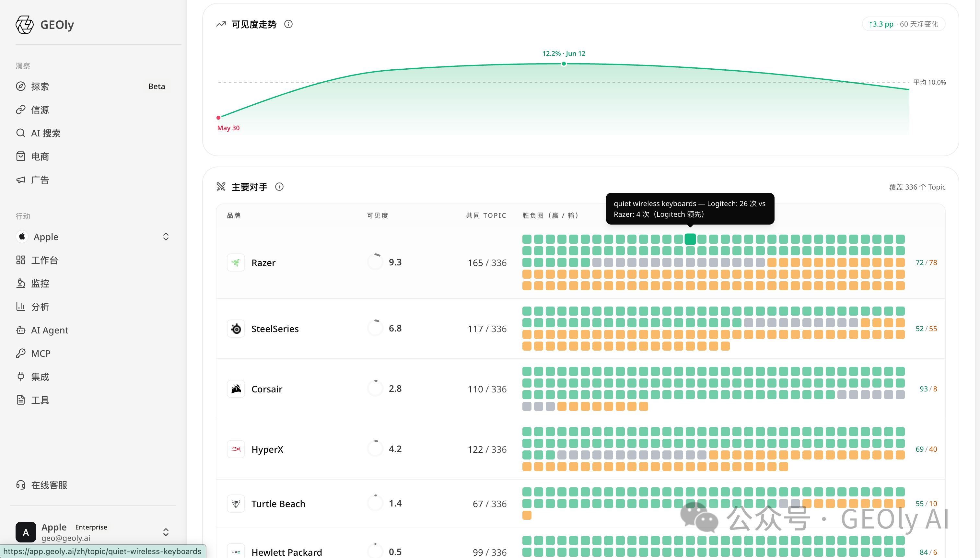Click the 监控 monitor icon

[21, 283]
